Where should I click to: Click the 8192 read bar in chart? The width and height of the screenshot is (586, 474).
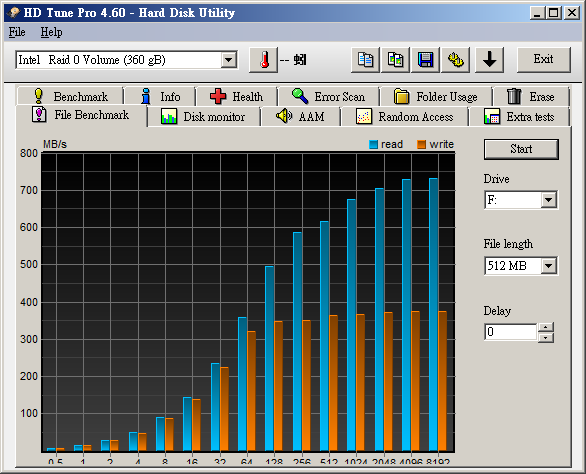point(434,314)
